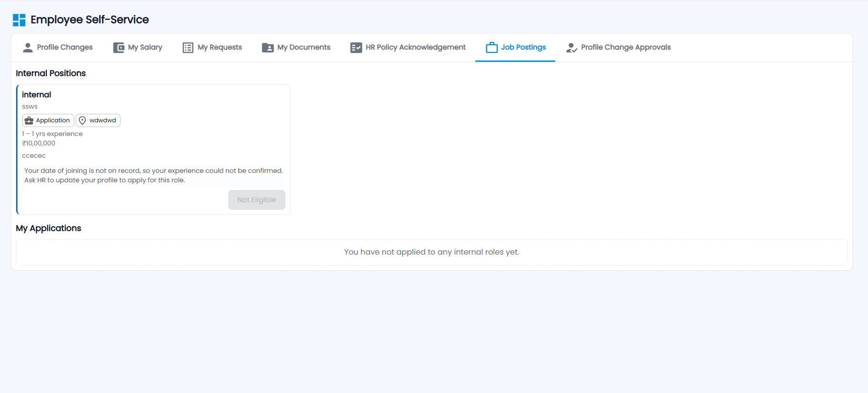Image resolution: width=868 pixels, height=393 pixels.
Task: Click the My Applications heading
Action: tap(48, 228)
